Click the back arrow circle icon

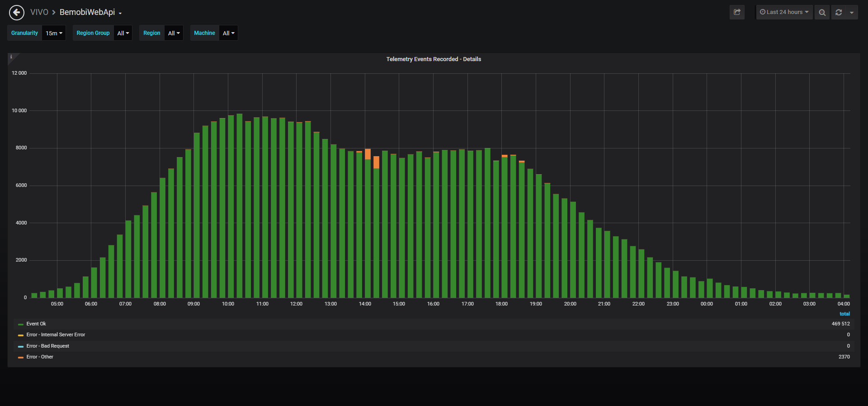(17, 12)
